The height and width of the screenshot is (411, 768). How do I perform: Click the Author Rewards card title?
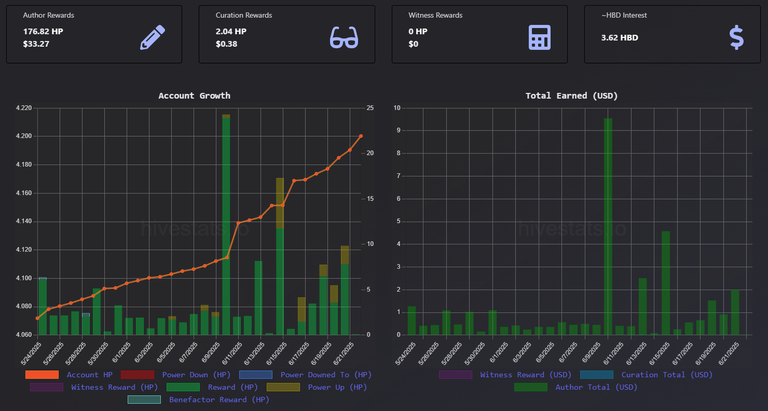pyautogui.click(x=48, y=15)
